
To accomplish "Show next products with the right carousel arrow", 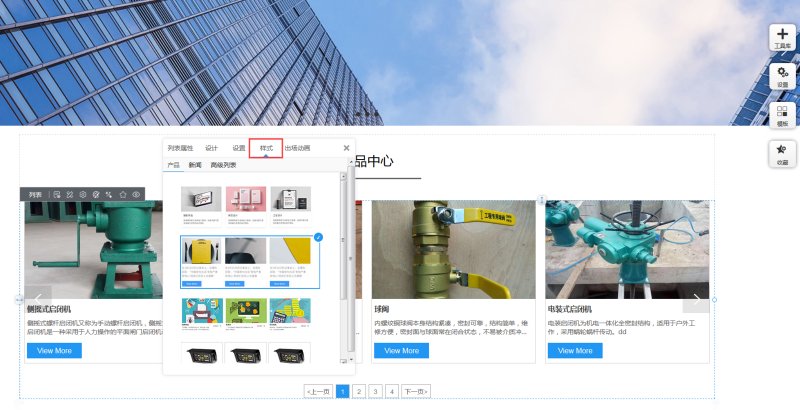I will click(696, 299).
